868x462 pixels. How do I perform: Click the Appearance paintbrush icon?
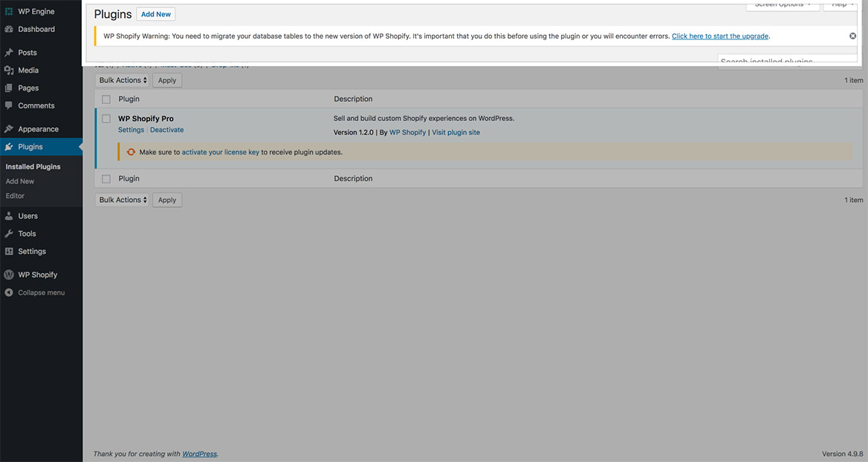9,129
